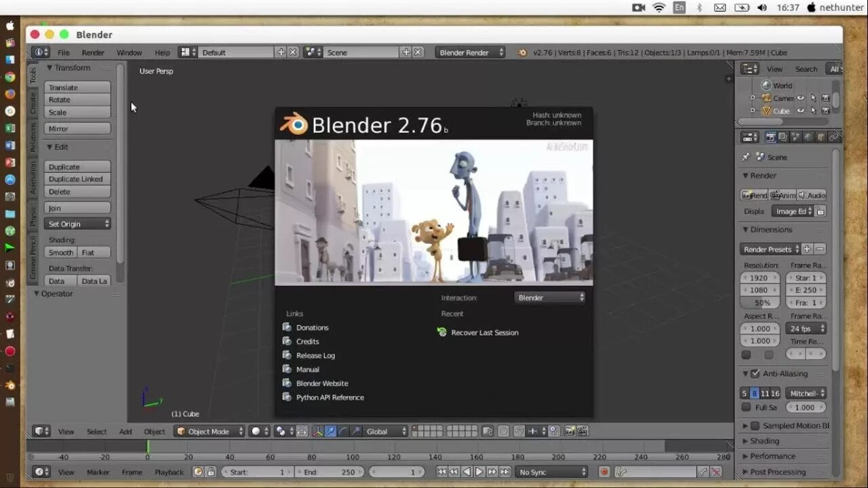
Task: Click the play animation button in timeline
Action: (x=479, y=472)
